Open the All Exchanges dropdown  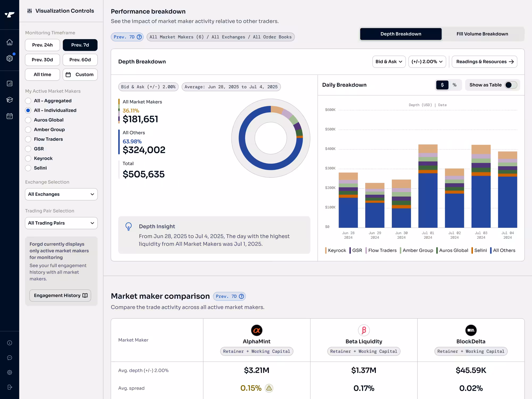point(61,194)
